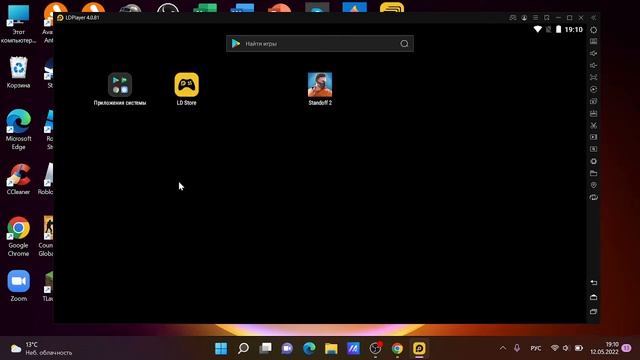Open the Приложения системы folder
640x360 pixels.
point(120,89)
